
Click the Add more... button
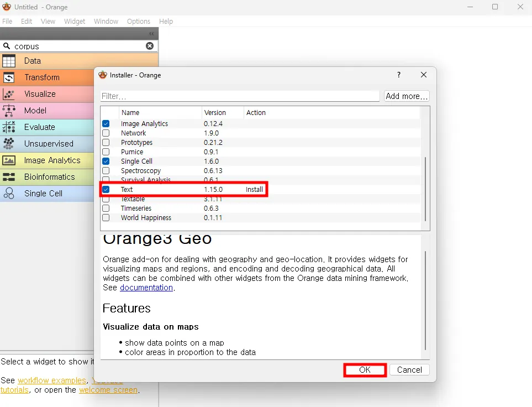407,96
